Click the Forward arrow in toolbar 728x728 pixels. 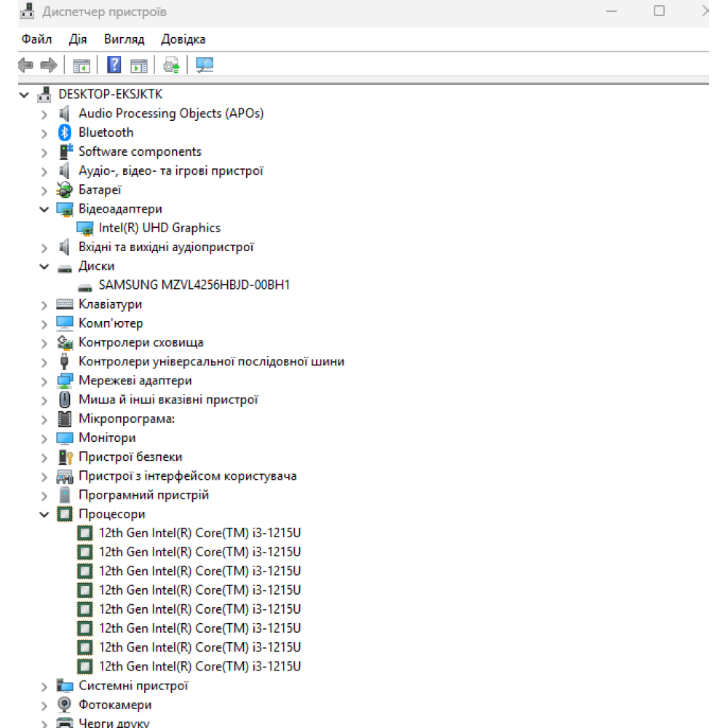[x=49, y=66]
